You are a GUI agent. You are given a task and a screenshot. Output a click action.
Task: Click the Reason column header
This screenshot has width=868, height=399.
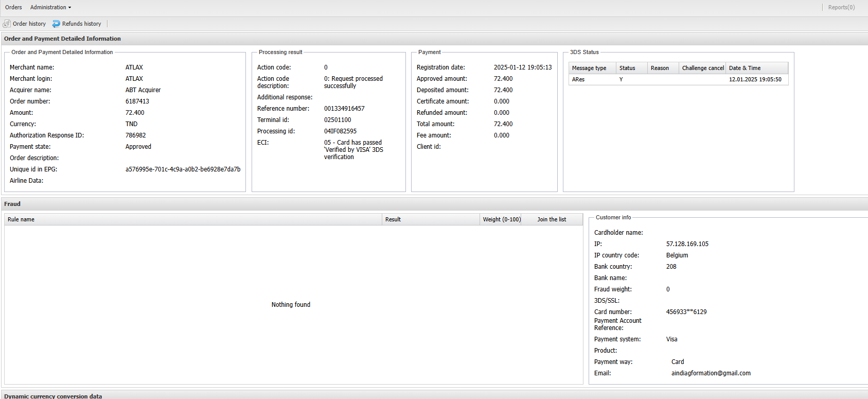(660, 68)
